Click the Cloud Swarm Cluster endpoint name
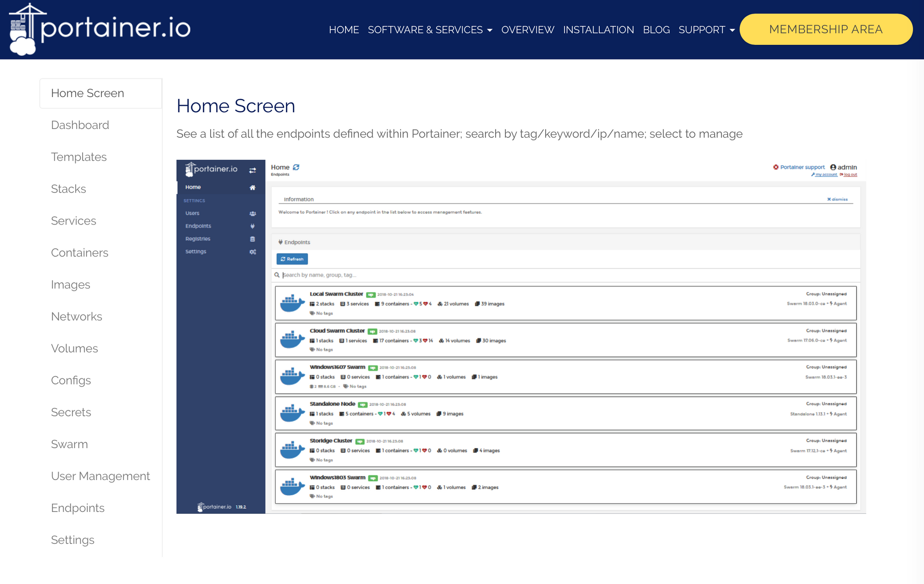924x584 pixels. point(337,331)
